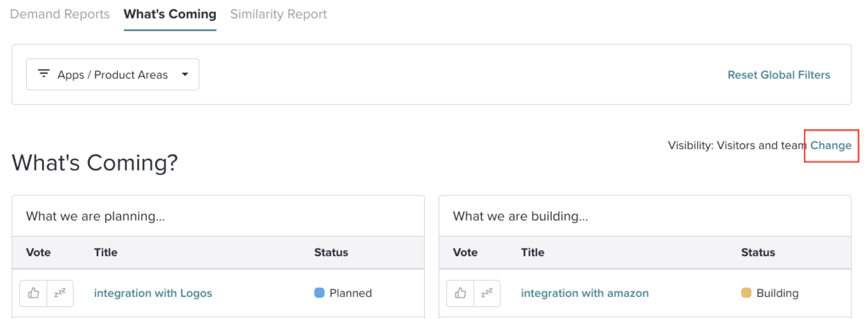
Task: Select the What's Coming tab
Action: click(170, 14)
